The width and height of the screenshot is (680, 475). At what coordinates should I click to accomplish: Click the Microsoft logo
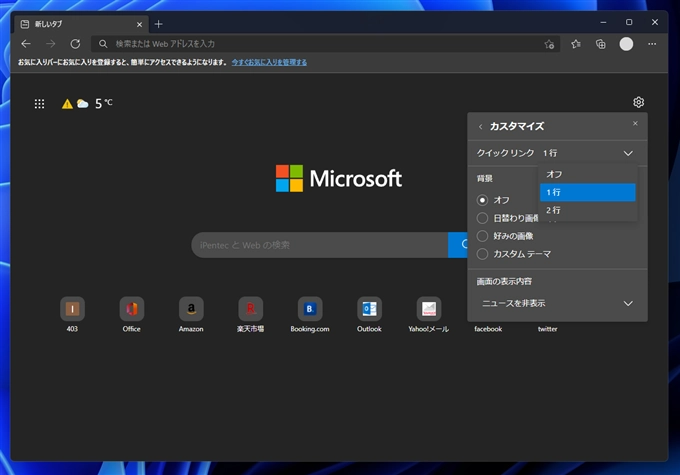(339, 178)
